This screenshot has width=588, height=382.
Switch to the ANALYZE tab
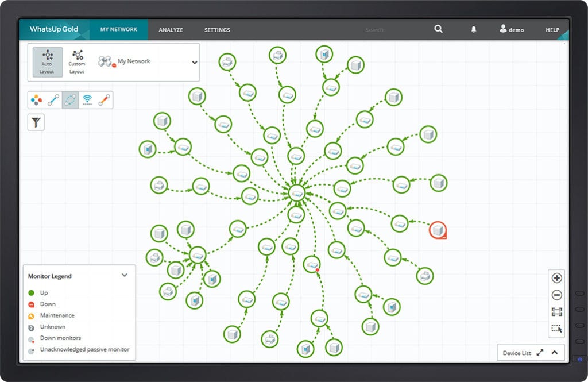pos(171,29)
